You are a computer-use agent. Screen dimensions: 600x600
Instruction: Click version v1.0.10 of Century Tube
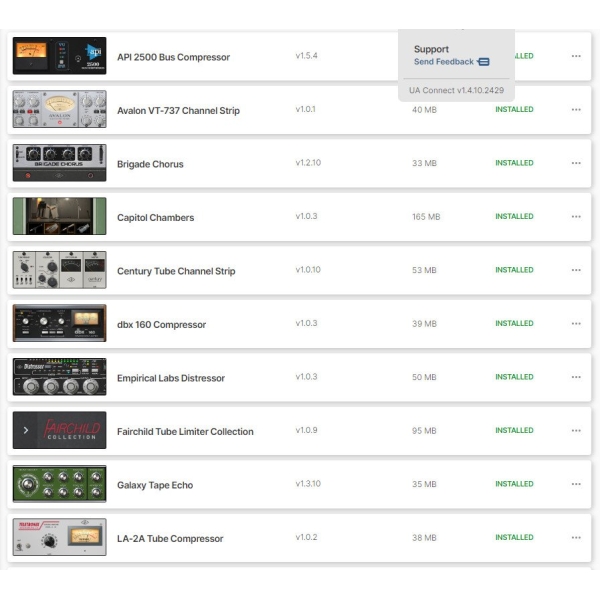(308, 270)
